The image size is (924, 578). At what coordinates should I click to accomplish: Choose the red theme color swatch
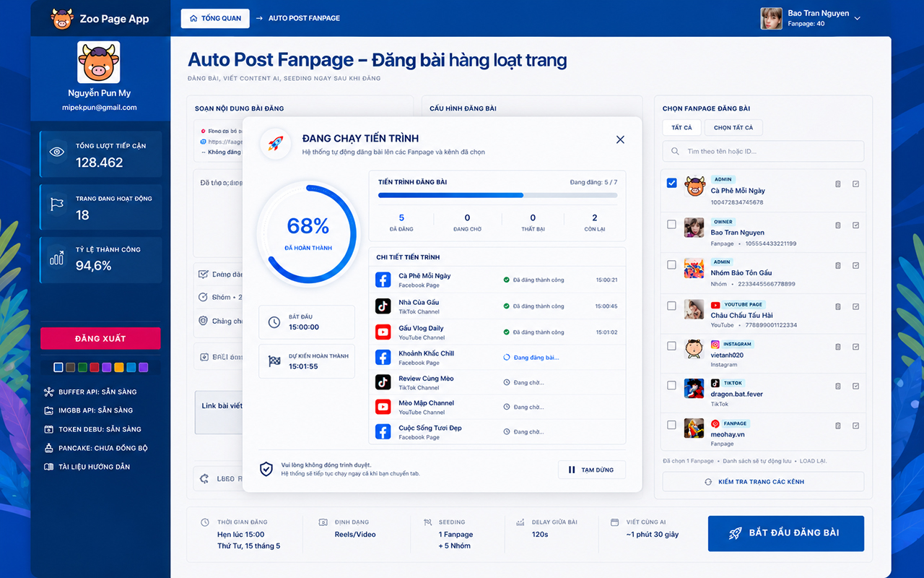[x=94, y=368]
